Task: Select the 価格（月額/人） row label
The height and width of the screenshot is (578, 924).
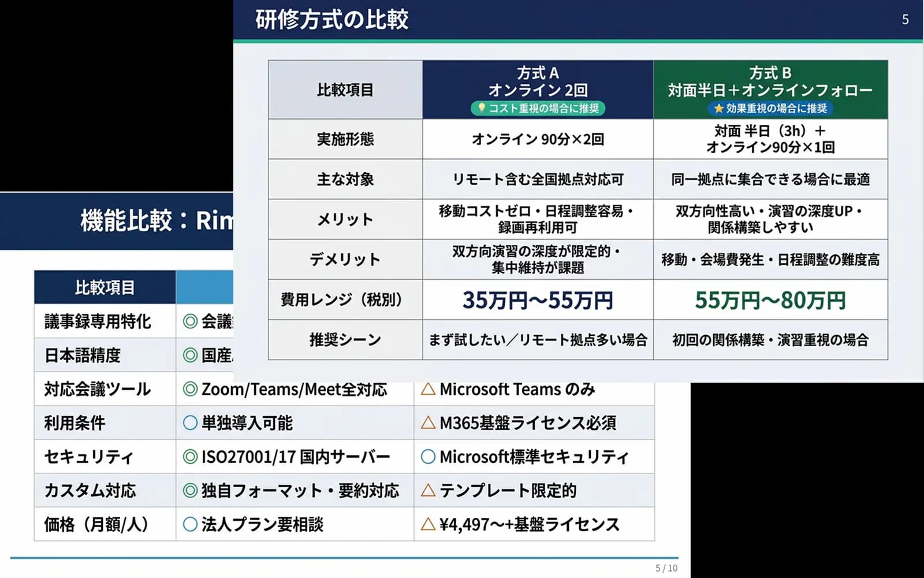Action: point(105,524)
